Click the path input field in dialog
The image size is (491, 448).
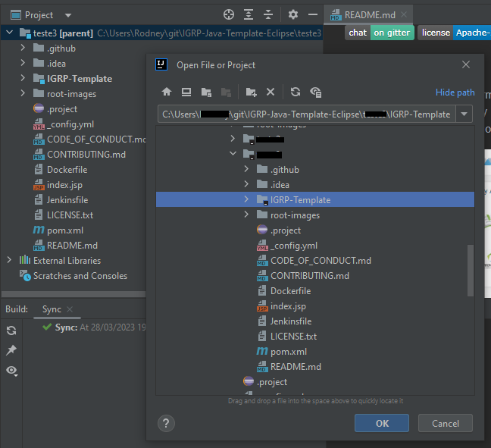pyautogui.click(x=307, y=114)
